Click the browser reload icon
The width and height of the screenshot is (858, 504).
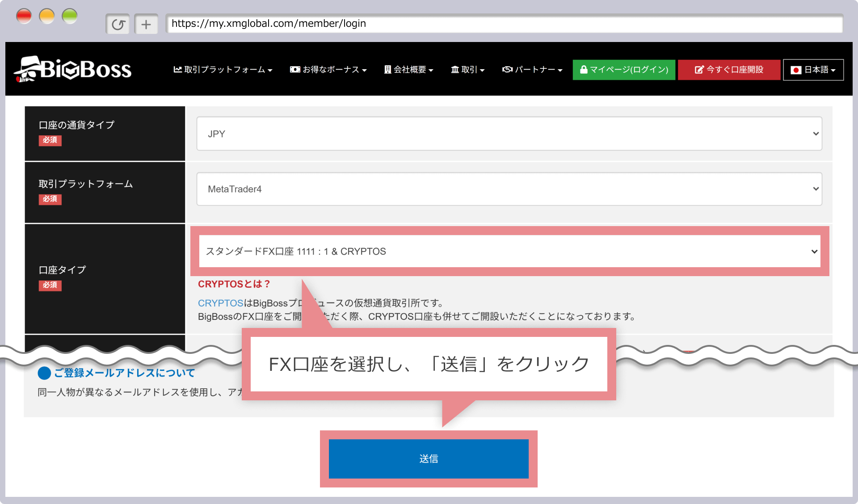[x=118, y=24]
